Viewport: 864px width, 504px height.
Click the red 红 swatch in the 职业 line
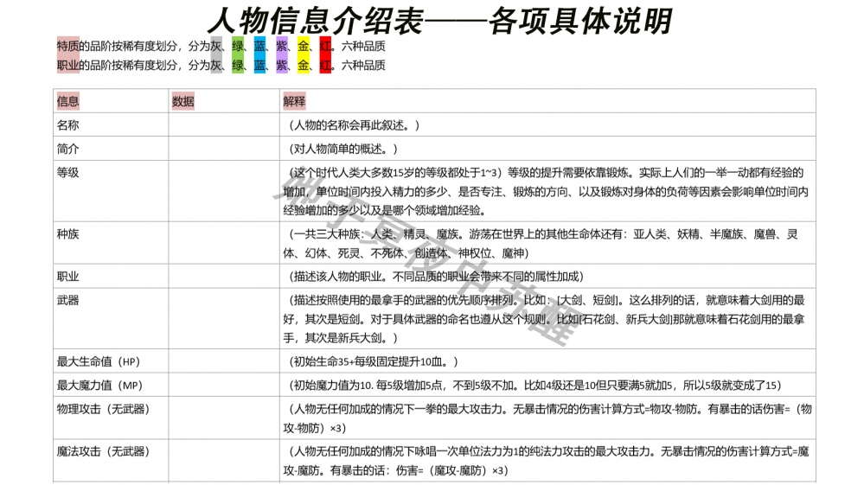(x=325, y=65)
